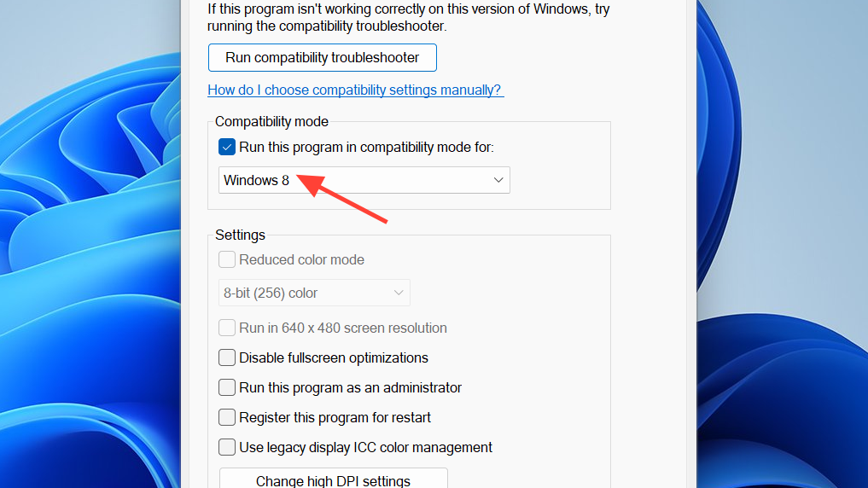
Task: Enable Run this program as an administrator
Action: click(x=227, y=387)
